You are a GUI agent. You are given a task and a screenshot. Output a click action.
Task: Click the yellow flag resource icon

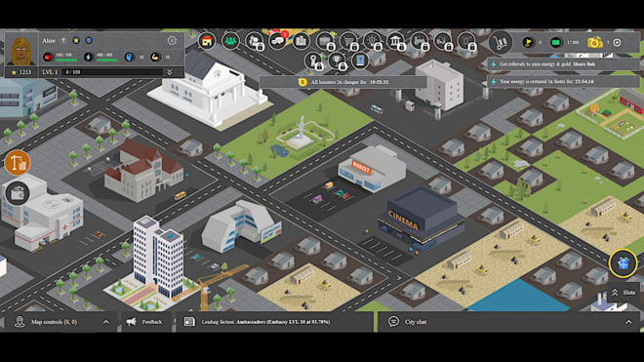click(x=528, y=42)
